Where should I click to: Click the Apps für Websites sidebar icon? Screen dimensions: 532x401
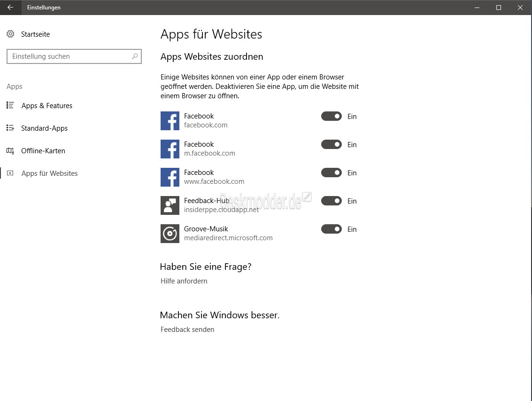pos(10,173)
